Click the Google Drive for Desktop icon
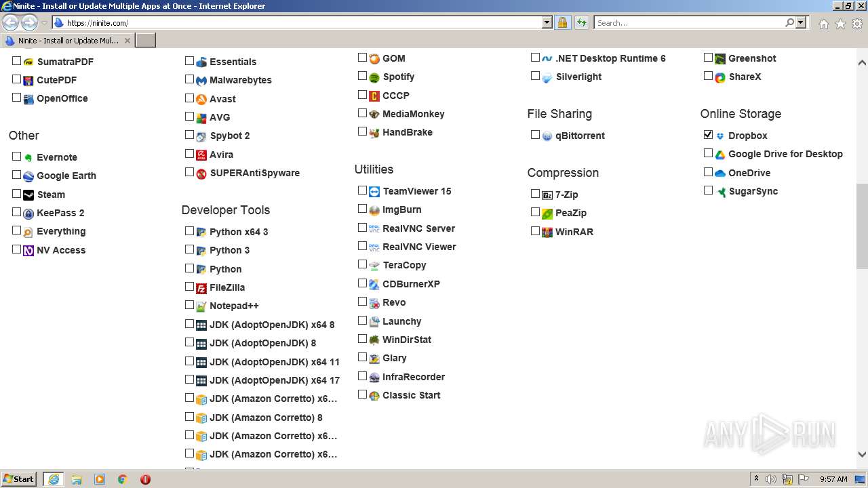The image size is (868, 488). (x=720, y=155)
